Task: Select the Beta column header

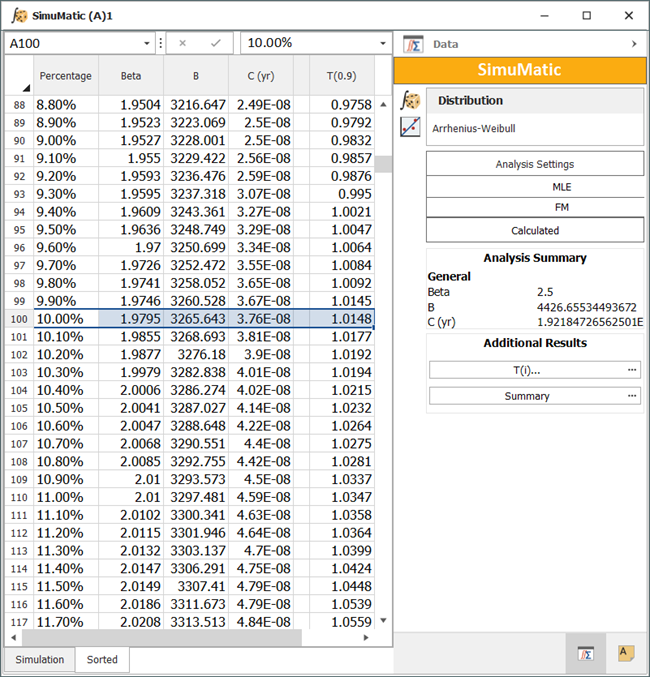Action: point(131,76)
